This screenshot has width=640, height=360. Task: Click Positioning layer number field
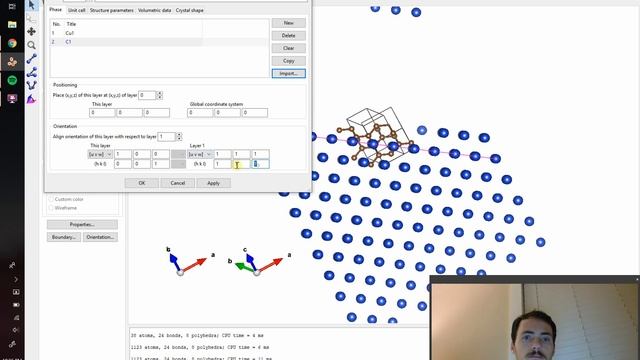[147, 95]
